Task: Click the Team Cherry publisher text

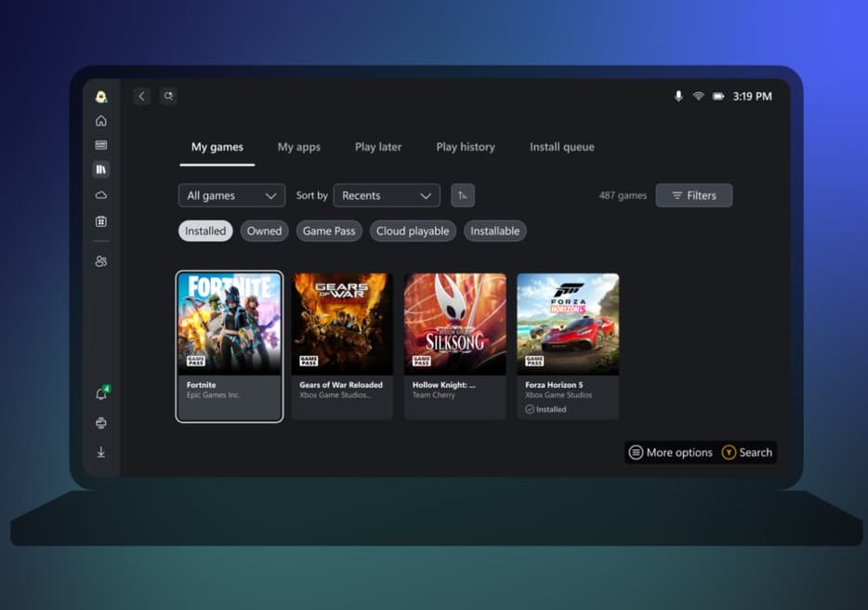Action: coord(433,395)
